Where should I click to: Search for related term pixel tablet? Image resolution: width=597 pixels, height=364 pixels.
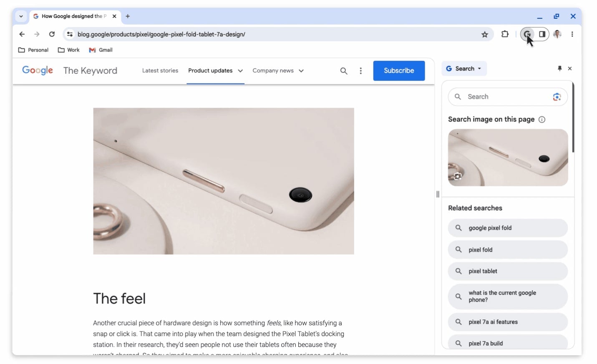[507, 271]
